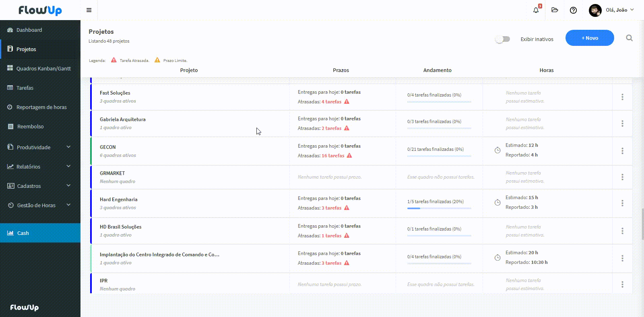Click the FlowUp footer logo in sidebar
644x317 pixels.
click(25, 307)
